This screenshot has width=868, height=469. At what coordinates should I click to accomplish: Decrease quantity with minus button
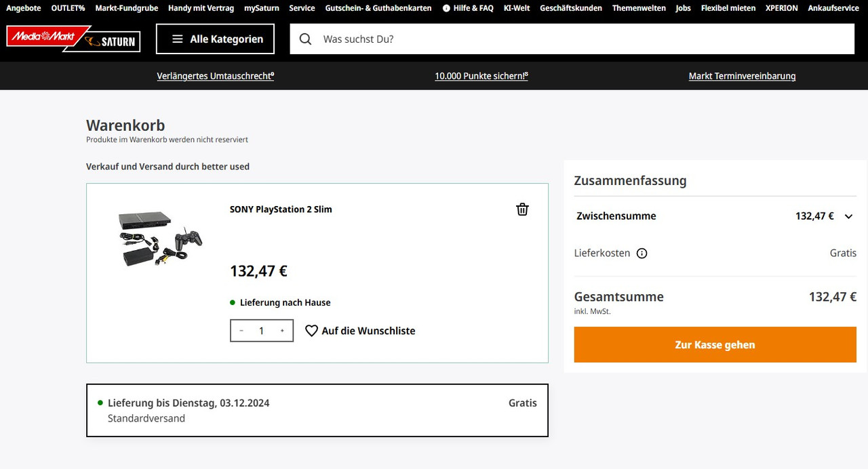point(241,331)
